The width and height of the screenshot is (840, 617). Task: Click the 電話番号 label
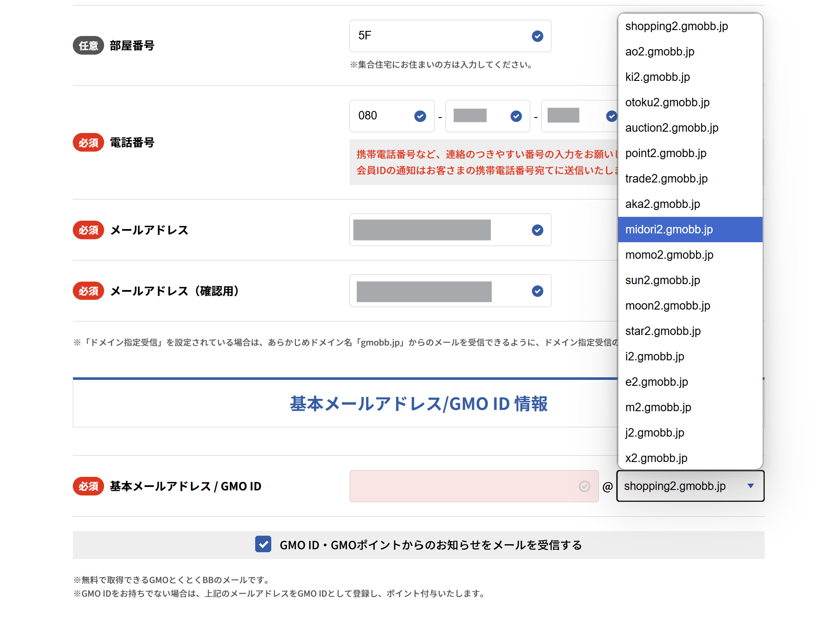132,143
